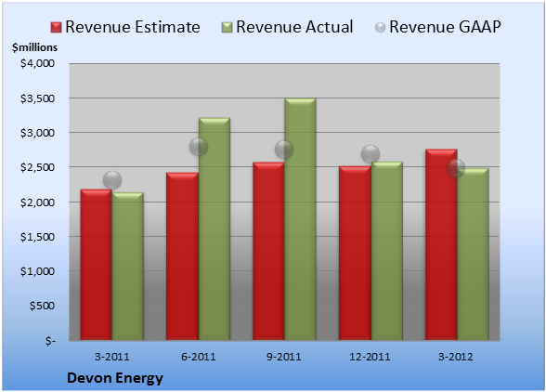Screen dimensions: 546x392
Task: Click the '9-2011' x-axis label
Action: click(284, 357)
